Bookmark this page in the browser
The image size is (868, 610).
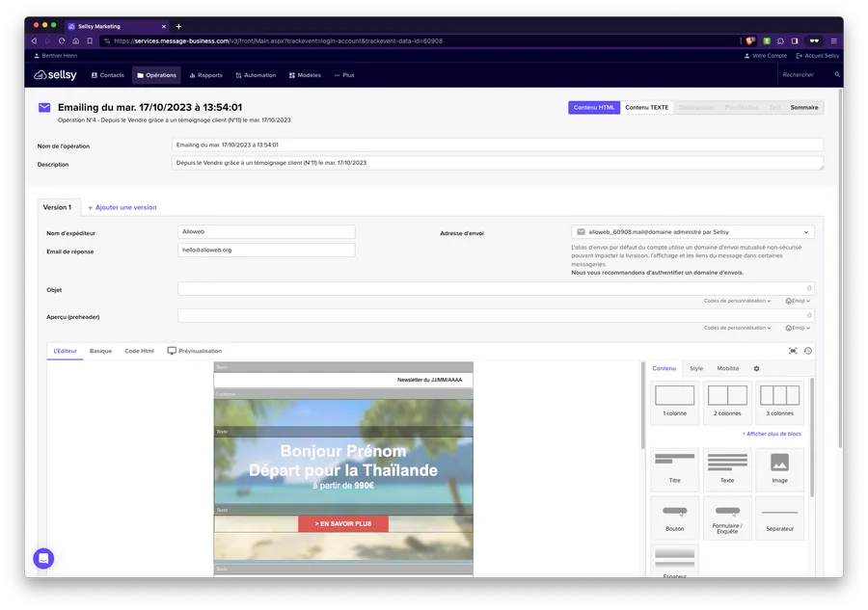90,40
